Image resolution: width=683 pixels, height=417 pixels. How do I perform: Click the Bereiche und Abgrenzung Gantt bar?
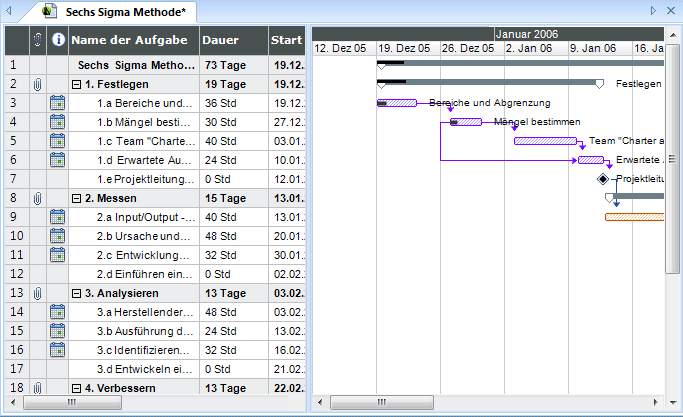click(x=397, y=103)
